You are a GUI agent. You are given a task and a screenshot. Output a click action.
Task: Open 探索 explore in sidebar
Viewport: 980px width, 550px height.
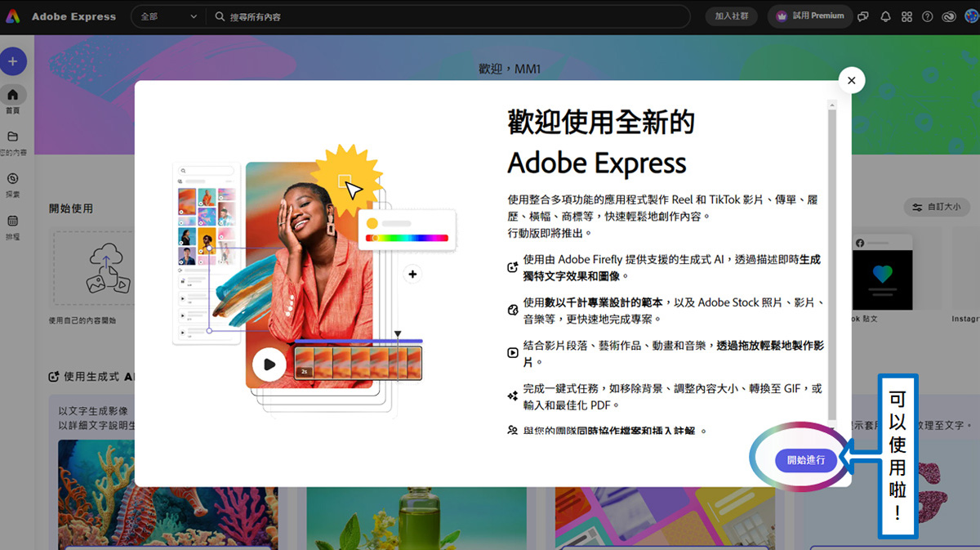point(13,185)
